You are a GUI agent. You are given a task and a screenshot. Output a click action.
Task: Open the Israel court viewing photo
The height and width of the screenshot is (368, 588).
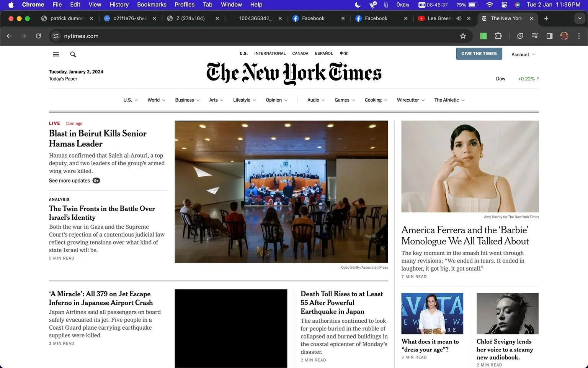[x=281, y=192]
